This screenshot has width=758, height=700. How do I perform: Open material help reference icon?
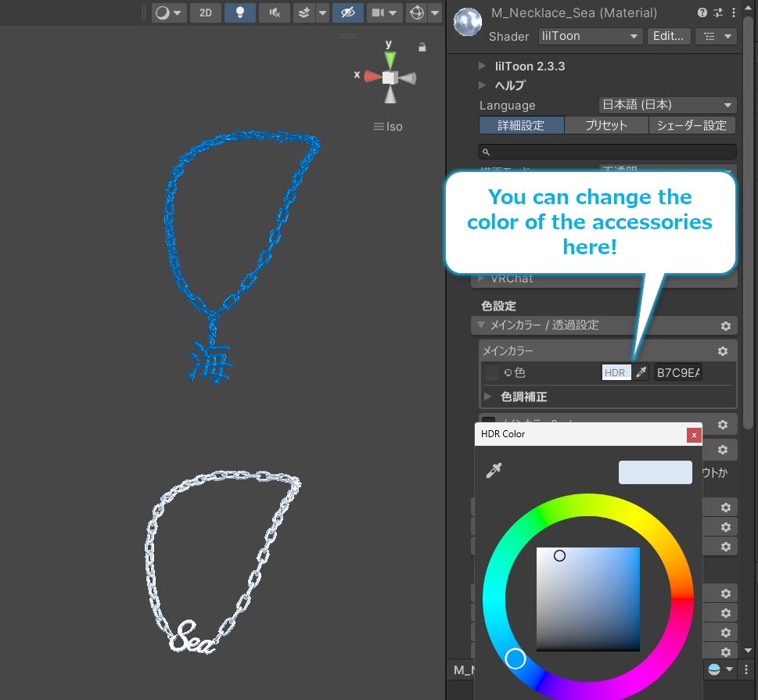tap(702, 13)
